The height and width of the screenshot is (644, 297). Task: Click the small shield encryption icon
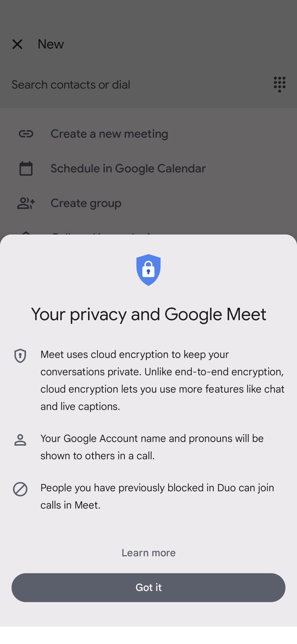point(20,356)
